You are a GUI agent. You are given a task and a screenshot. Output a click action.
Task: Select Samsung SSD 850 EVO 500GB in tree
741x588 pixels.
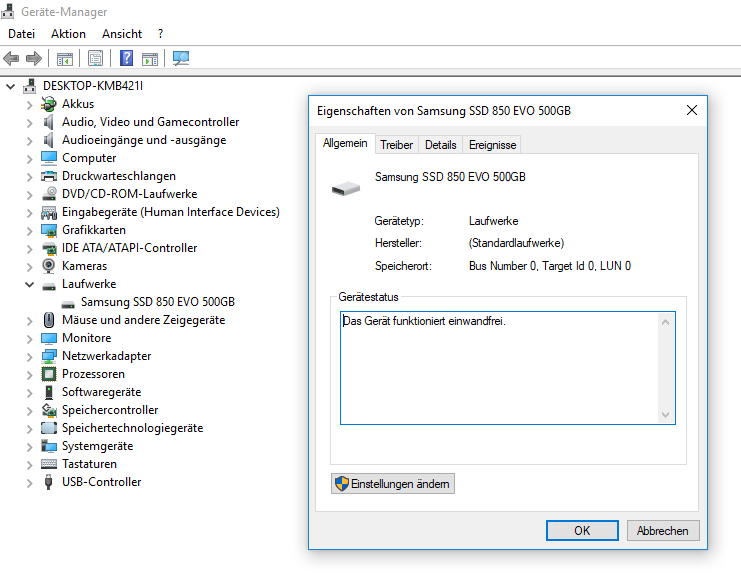pyautogui.click(x=158, y=302)
